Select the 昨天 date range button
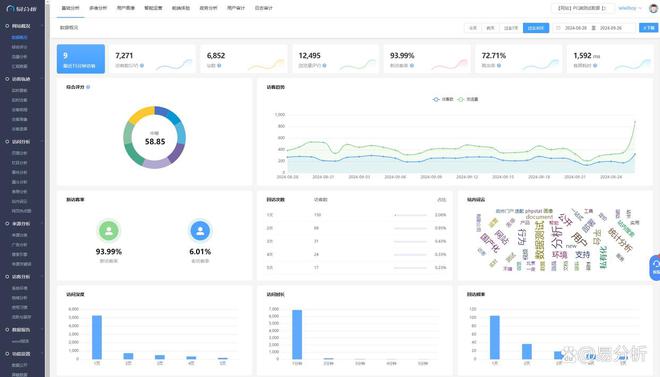 click(x=490, y=28)
